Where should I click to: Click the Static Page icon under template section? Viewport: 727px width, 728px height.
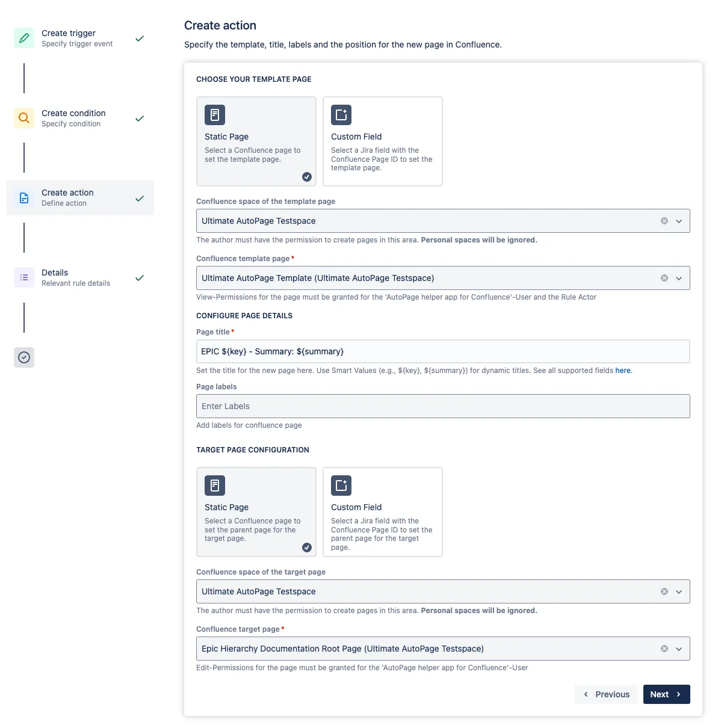[215, 115]
